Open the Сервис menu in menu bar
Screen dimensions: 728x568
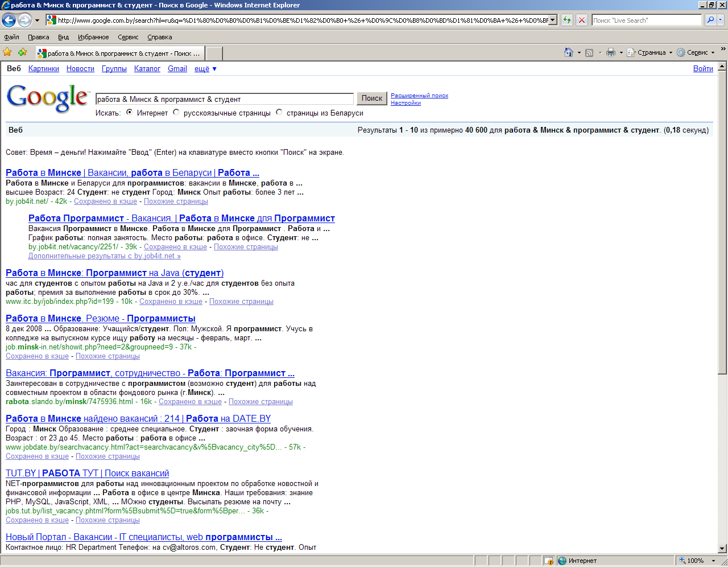pyautogui.click(x=128, y=37)
